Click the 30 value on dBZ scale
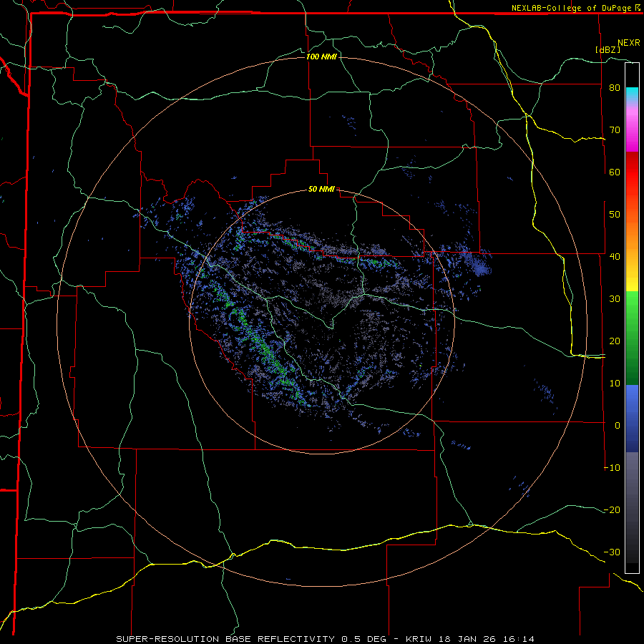This screenshot has height=644, width=644. pos(615,299)
